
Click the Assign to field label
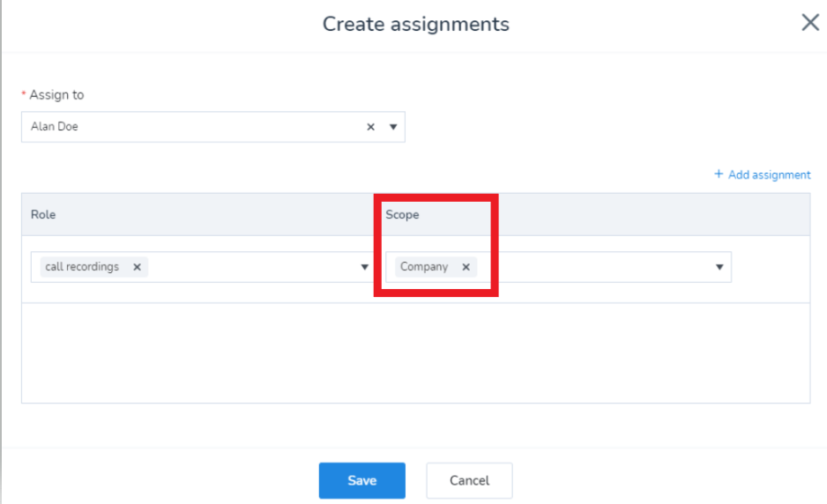coord(56,94)
